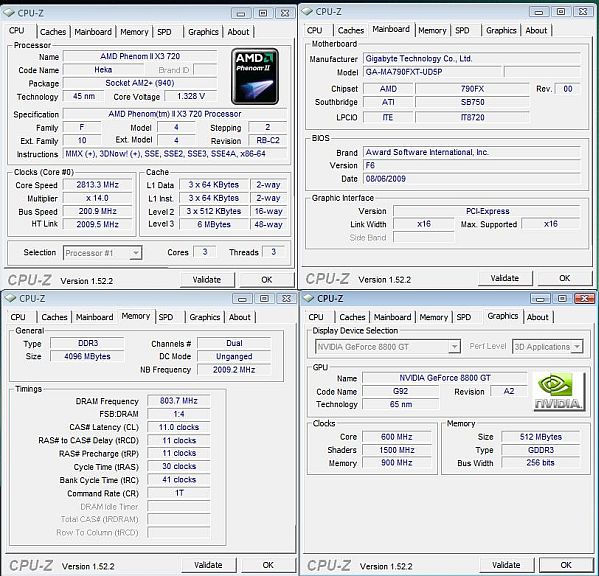Open About tab in the Mainboard window
Image resolution: width=599 pixels, height=576 pixels.
536,30
